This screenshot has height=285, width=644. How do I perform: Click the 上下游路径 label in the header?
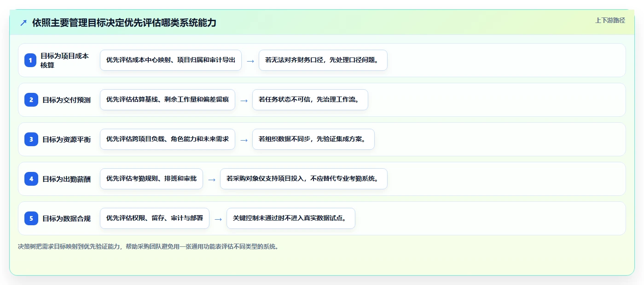click(610, 20)
